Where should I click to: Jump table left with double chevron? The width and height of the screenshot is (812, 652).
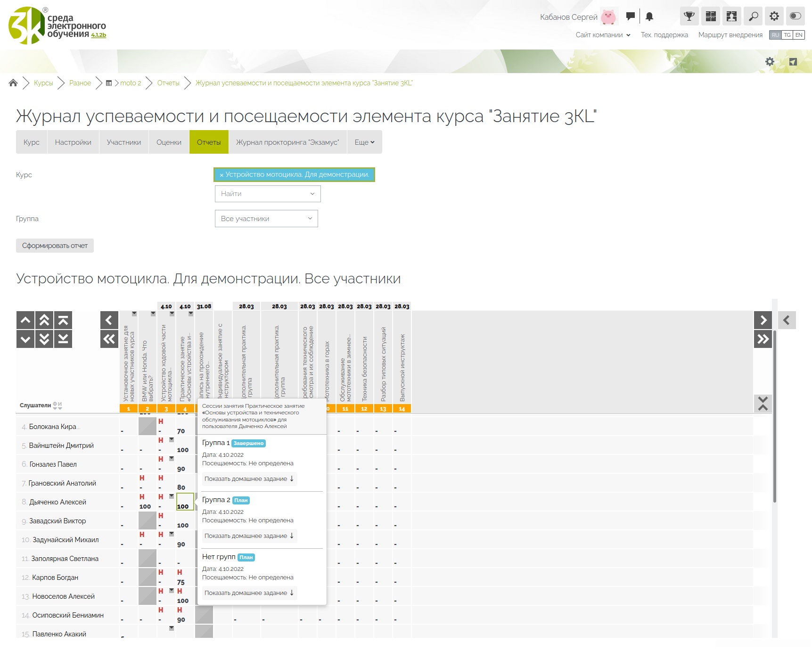click(109, 339)
